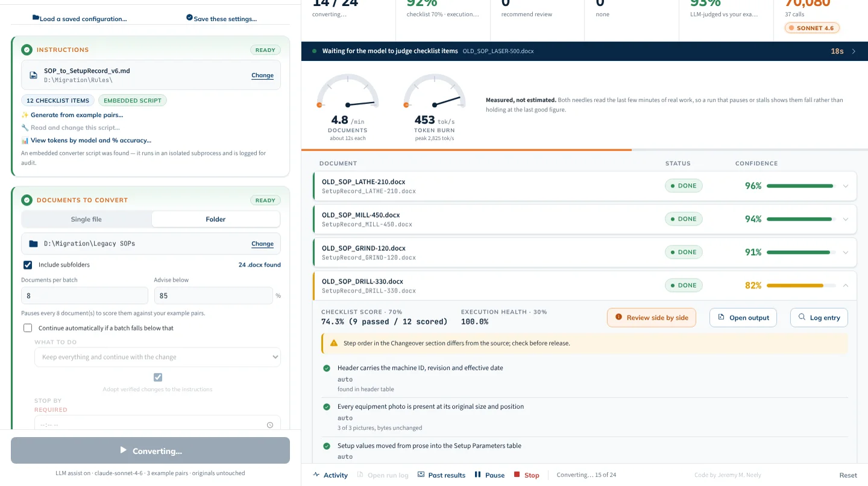Click the DOCUMENT column header
Image resolution: width=868 pixels, height=486 pixels.
click(338, 163)
